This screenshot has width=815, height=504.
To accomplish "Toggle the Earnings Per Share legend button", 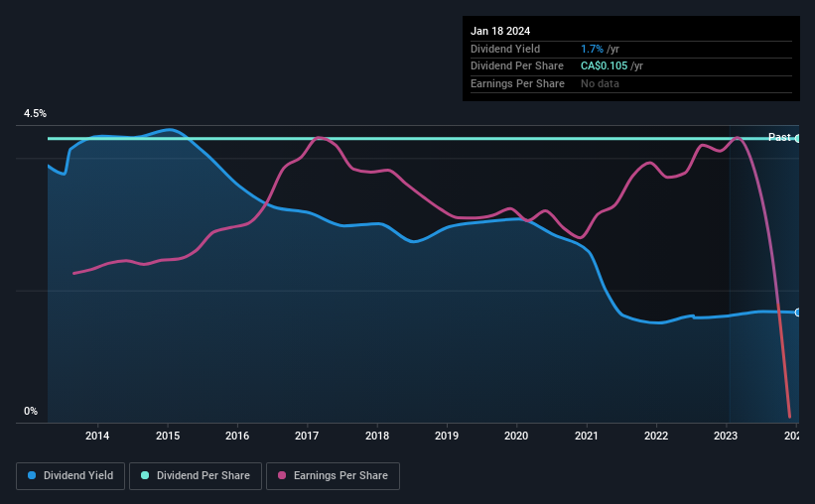I will 333,476.
